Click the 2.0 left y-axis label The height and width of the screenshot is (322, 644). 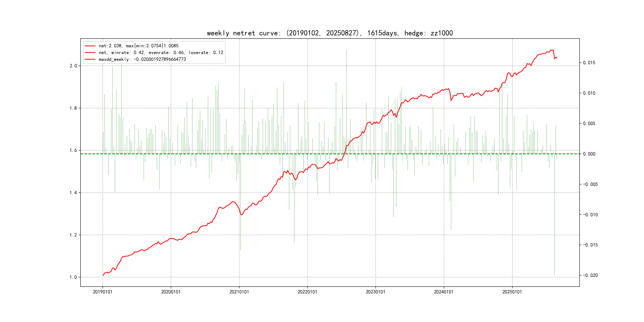73,66
